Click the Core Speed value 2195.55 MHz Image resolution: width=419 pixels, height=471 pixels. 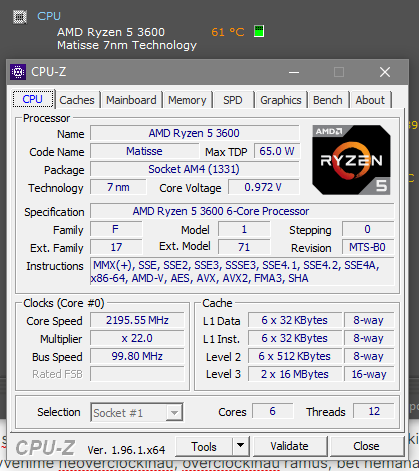[x=137, y=320]
